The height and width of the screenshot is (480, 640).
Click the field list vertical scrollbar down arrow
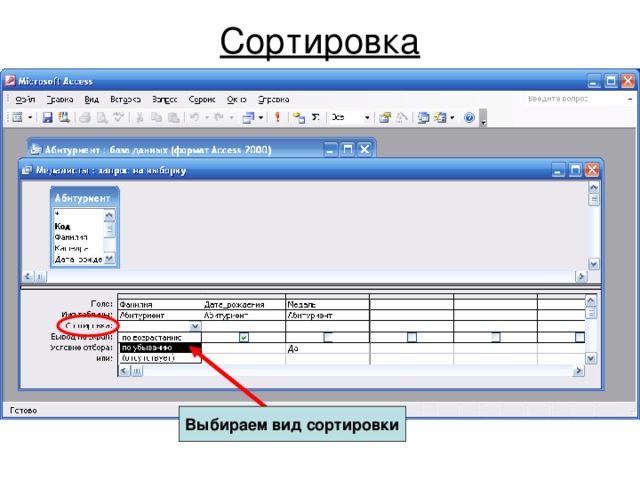coord(110,259)
